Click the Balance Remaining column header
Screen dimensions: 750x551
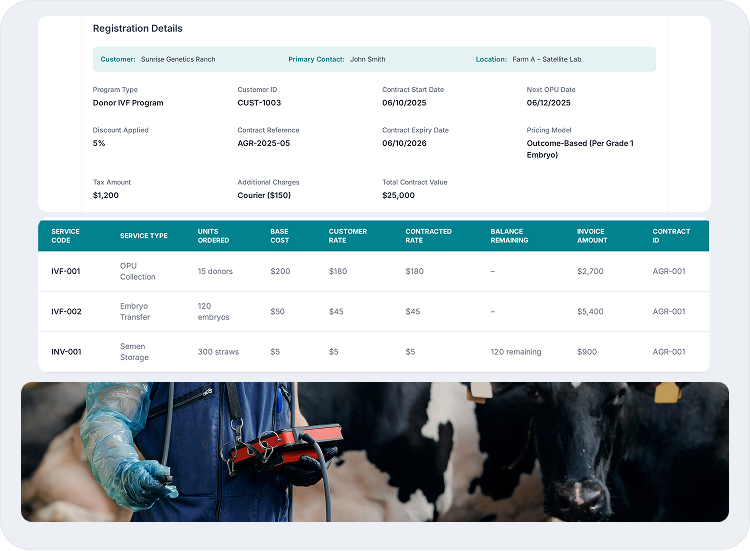507,236
